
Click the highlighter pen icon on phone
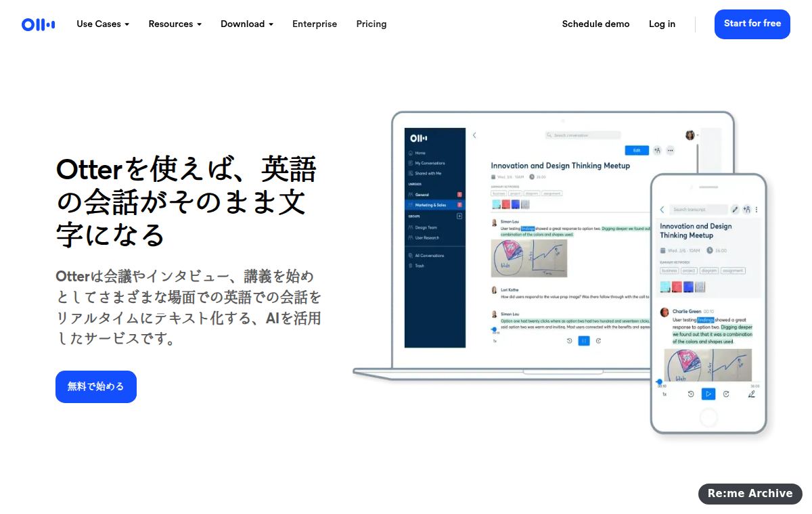coord(752,394)
